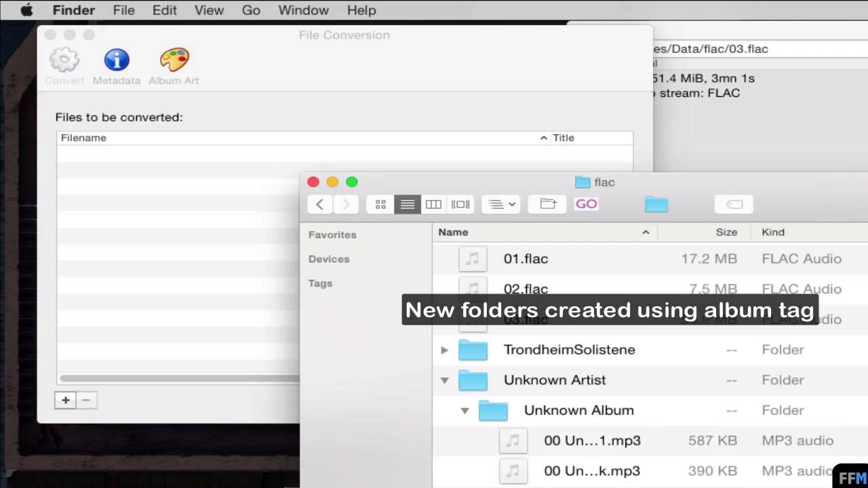The image size is (868, 488).
Task: Click the 587 KB size value
Action: (x=712, y=441)
